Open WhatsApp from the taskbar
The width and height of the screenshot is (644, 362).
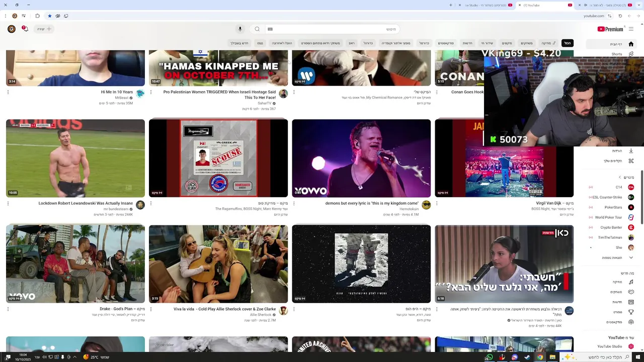coord(489,357)
